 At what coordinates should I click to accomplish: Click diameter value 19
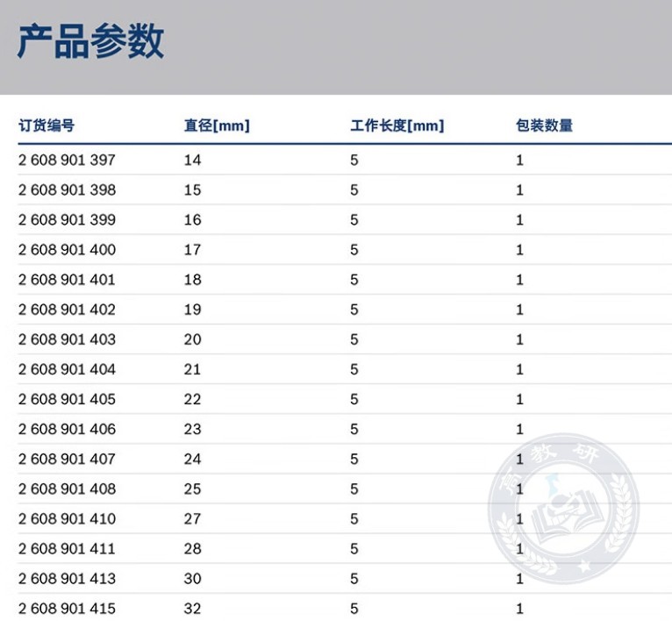[192, 310]
